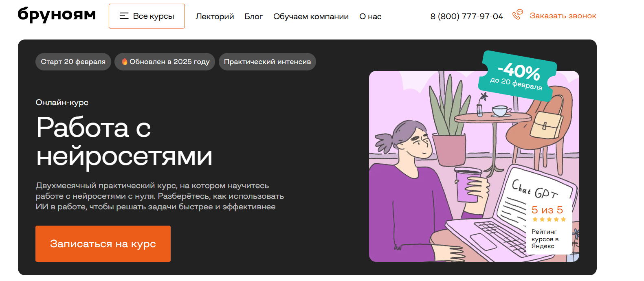Call the 8 (800) 777-97-04 number
This screenshot has height=281, width=644.
(x=467, y=16)
